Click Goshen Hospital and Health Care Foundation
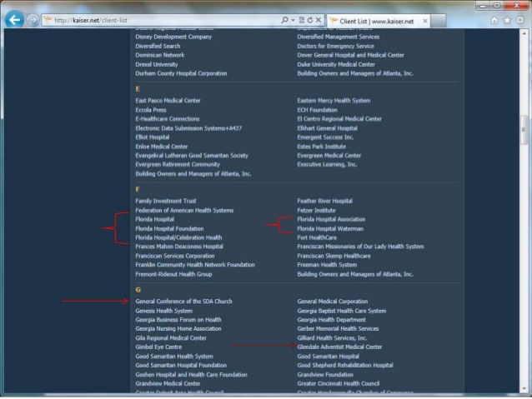The image size is (532, 399). coord(191,374)
